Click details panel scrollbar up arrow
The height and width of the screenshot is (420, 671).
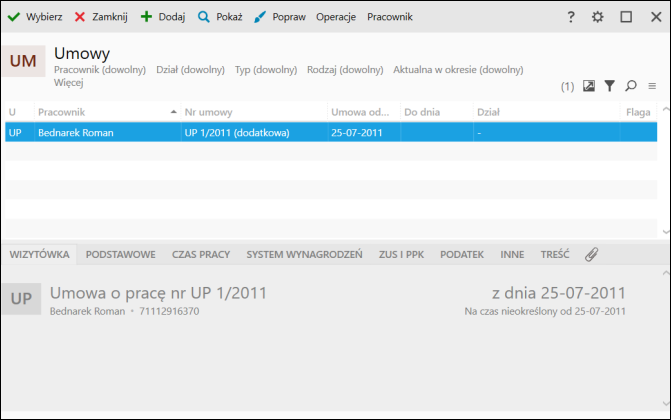(x=666, y=273)
